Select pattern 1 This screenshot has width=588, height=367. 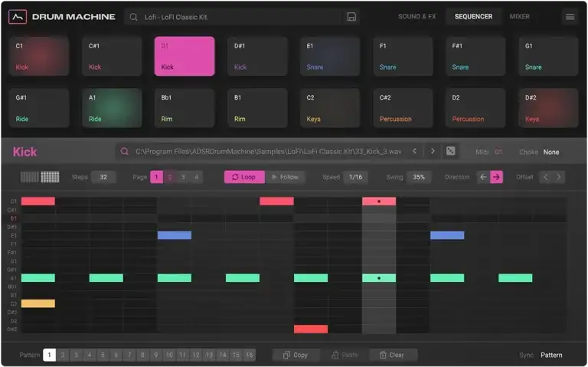point(50,355)
